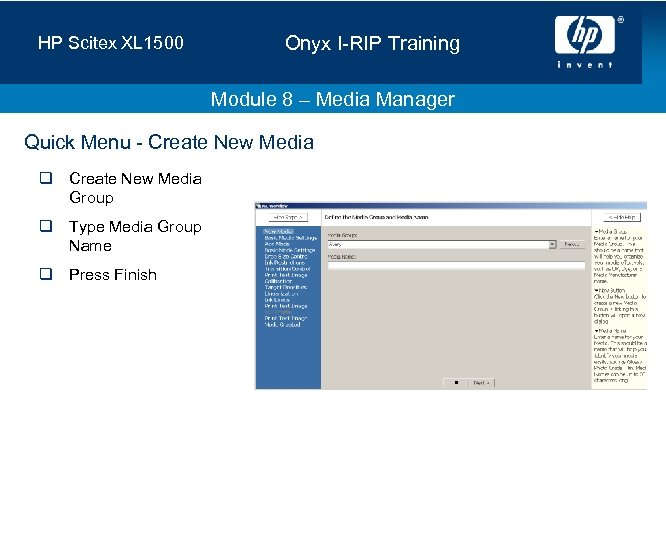Click the Next > button
This screenshot has width=666, height=539.
point(482,383)
